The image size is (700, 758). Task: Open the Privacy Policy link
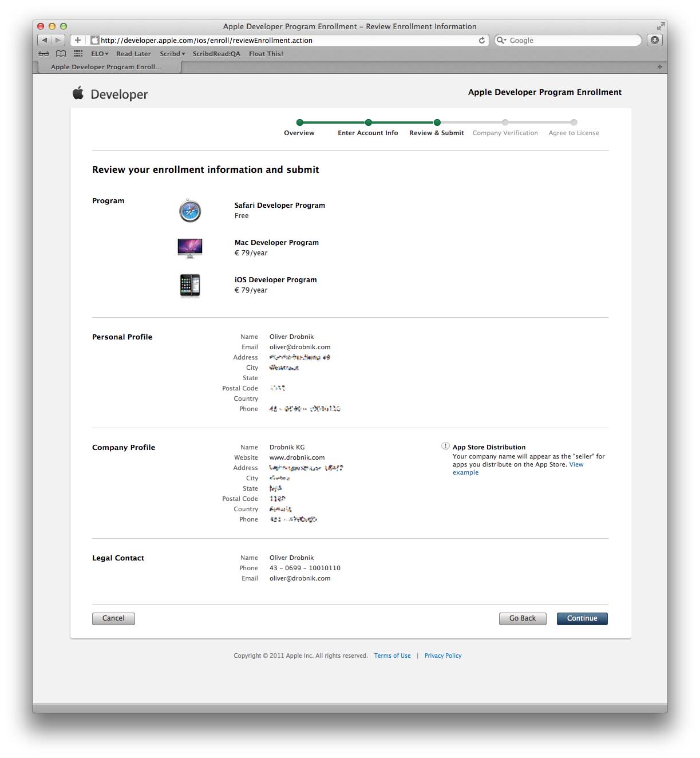443,656
